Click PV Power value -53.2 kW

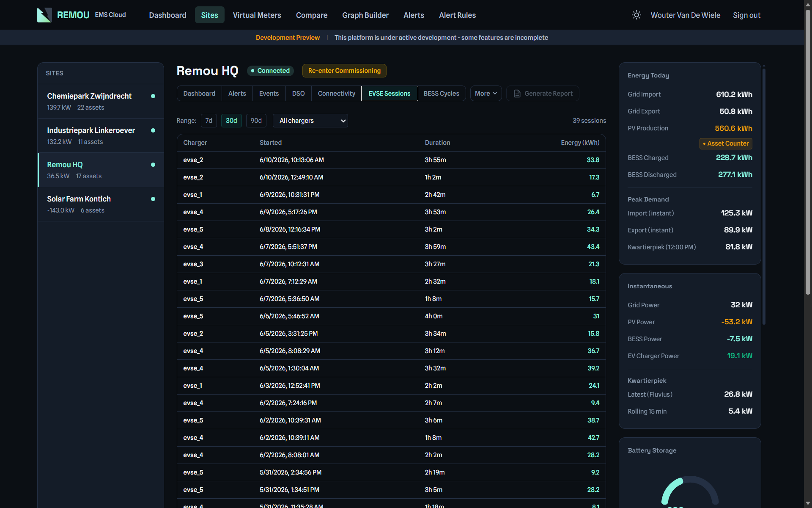coord(737,322)
